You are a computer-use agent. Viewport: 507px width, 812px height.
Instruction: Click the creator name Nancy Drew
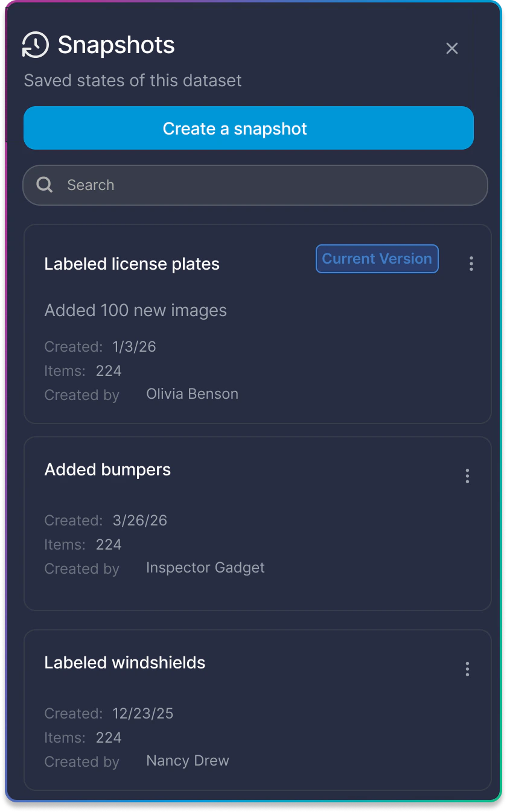pos(187,761)
